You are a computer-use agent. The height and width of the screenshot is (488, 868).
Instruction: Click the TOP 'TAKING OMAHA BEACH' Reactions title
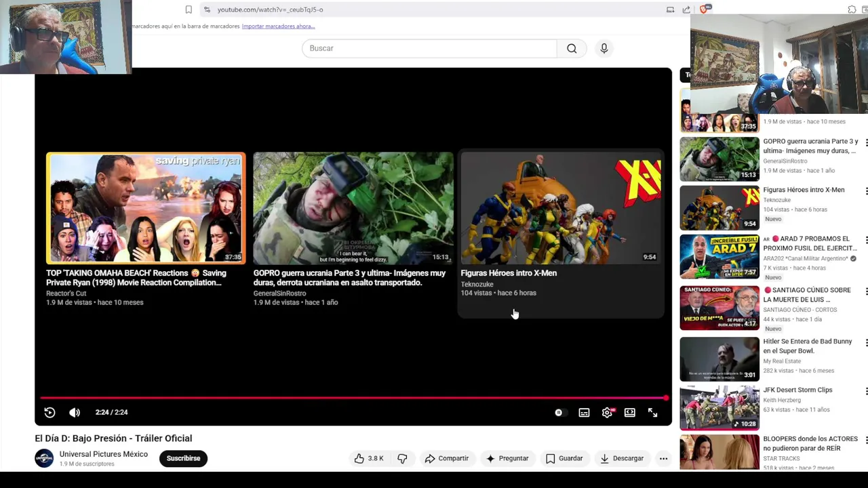tap(136, 278)
